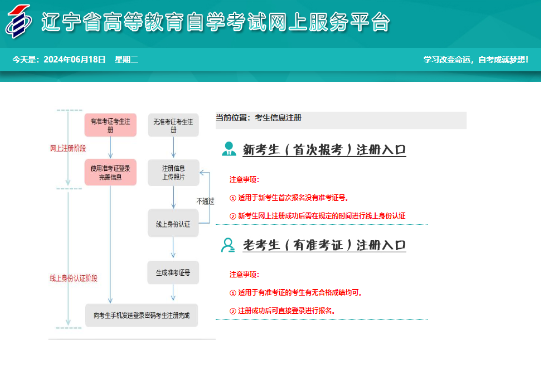Click the platform logo in the header

pos(18,21)
